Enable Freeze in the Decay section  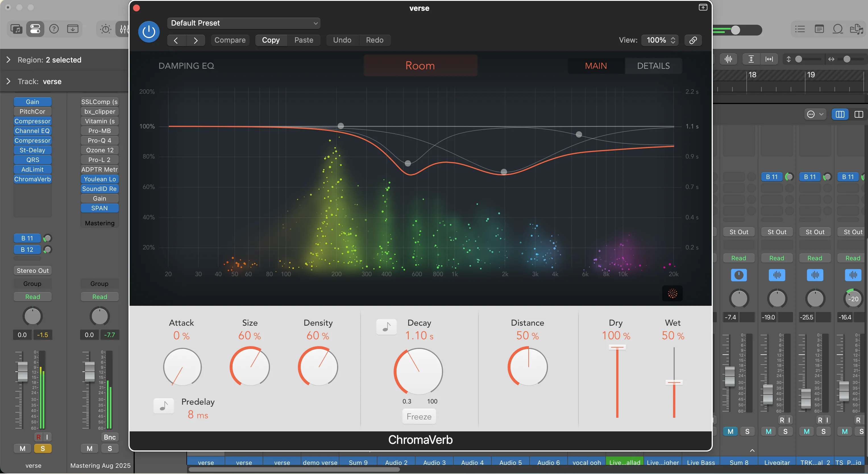click(x=418, y=416)
